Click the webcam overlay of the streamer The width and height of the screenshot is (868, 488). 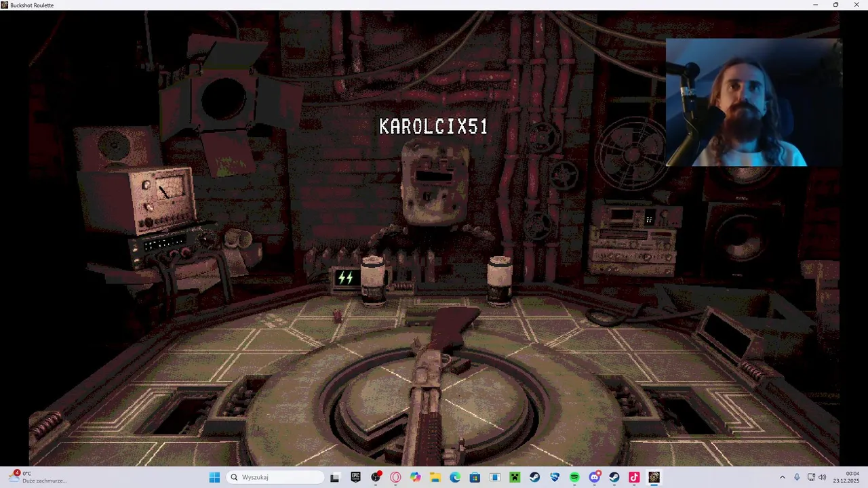pos(753,102)
